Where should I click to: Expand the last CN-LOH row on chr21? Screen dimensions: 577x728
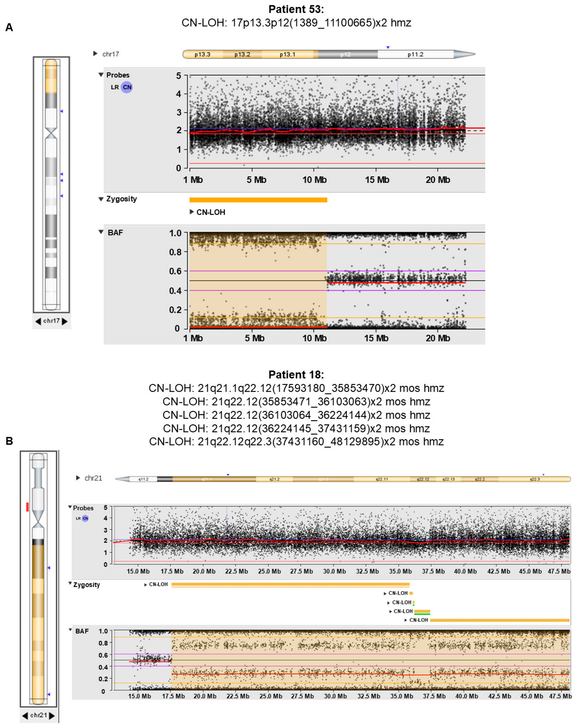tap(405, 620)
